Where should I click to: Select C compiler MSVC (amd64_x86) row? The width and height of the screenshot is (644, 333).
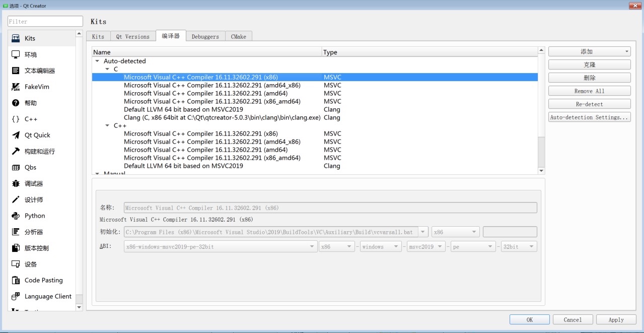315,85
